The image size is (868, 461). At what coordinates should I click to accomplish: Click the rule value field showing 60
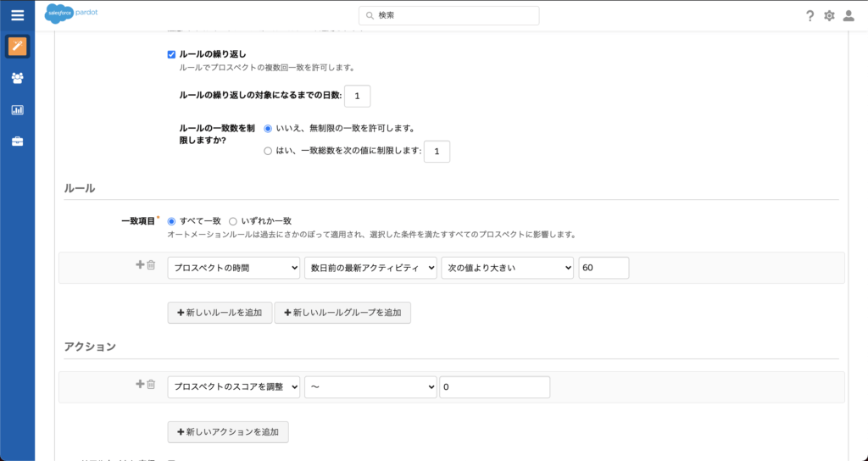(x=604, y=268)
